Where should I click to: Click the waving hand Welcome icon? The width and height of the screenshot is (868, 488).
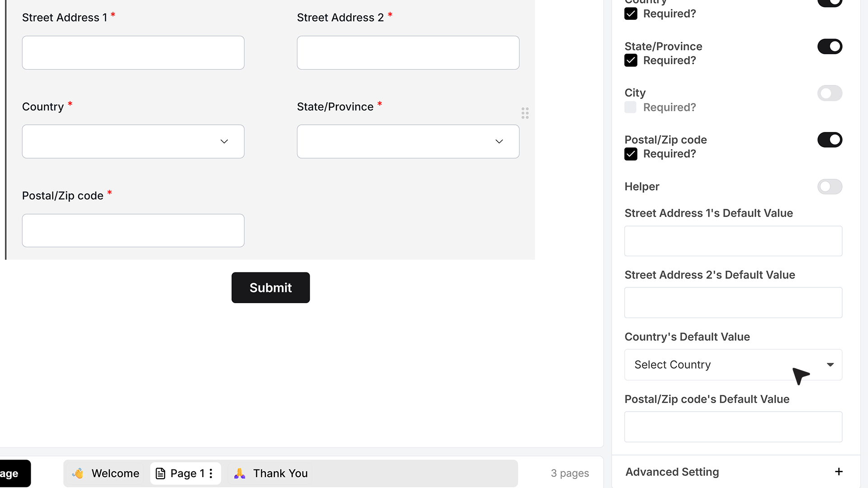78,473
